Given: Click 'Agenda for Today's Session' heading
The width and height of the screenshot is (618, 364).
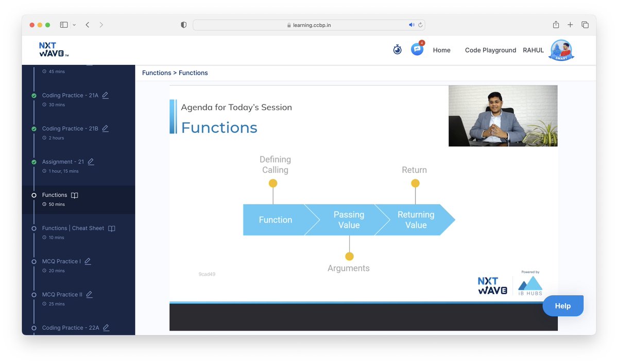Looking at the screenshot, I should pos(236,107).
